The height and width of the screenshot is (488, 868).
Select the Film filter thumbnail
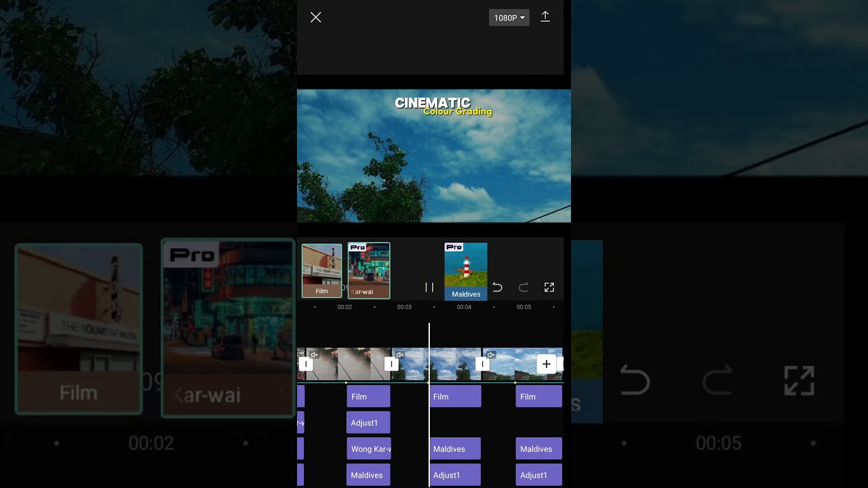321,270
